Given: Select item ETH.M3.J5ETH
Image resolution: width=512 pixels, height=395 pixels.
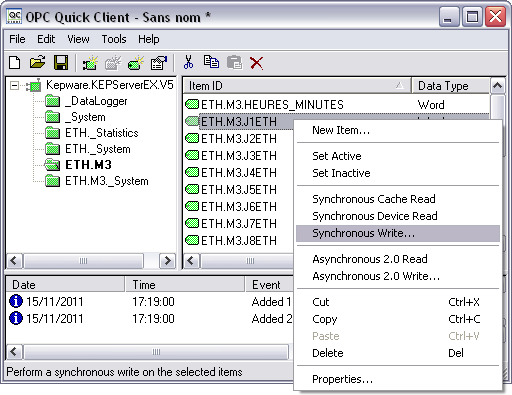Looking at the screenshot, I should click(x=239, y=190).
